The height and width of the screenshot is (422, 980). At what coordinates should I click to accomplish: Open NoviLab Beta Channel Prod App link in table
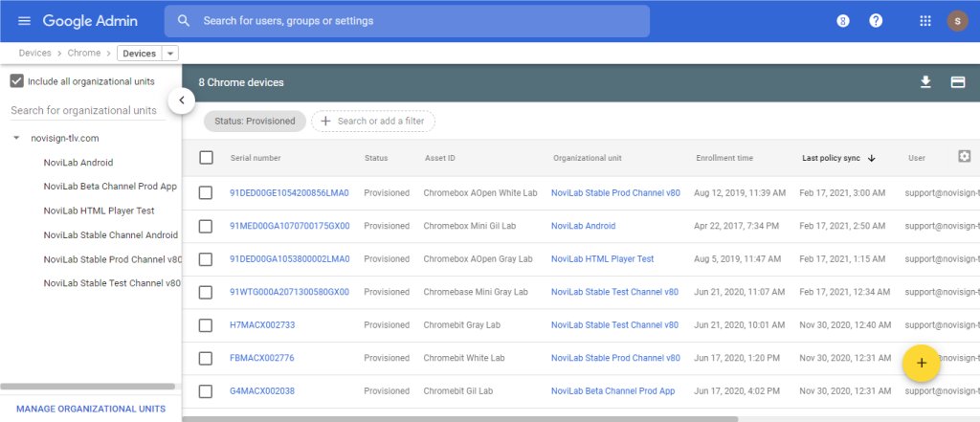613,391
